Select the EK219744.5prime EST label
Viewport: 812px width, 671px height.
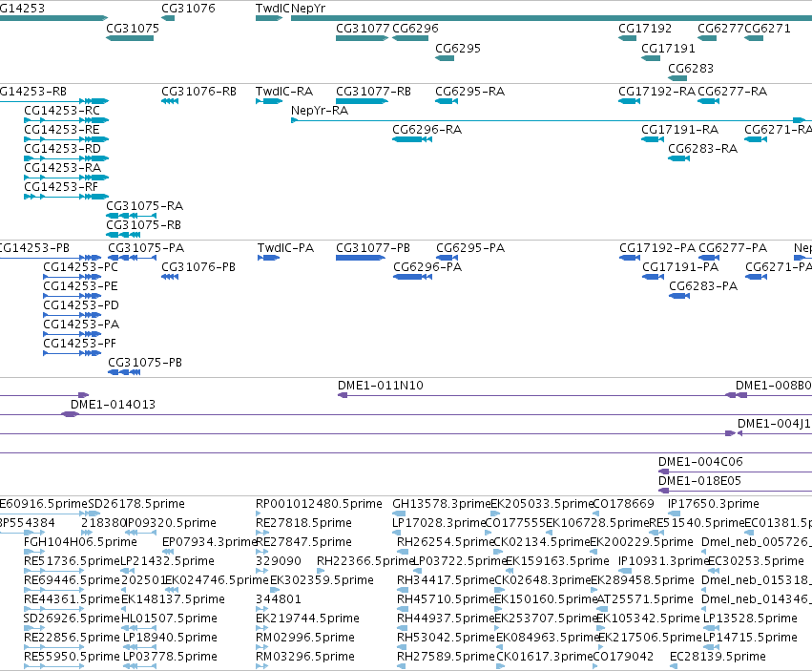pyautogui.click(x=307, y=619)
